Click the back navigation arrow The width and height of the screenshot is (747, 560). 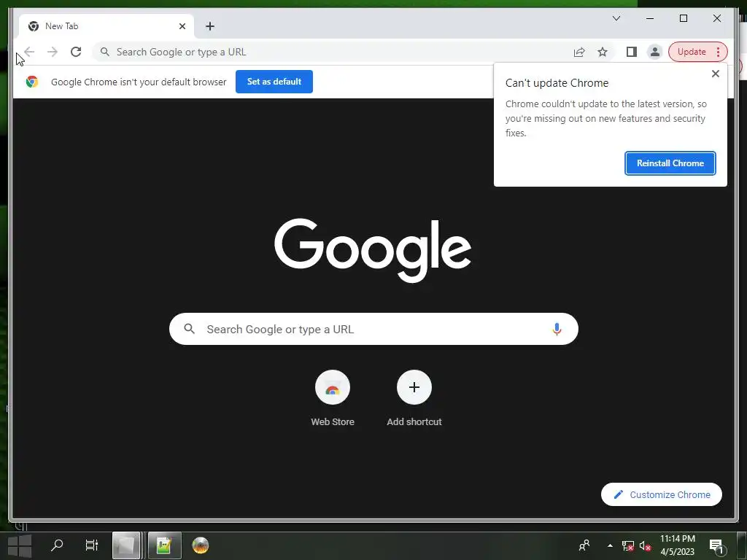(29, 52)
